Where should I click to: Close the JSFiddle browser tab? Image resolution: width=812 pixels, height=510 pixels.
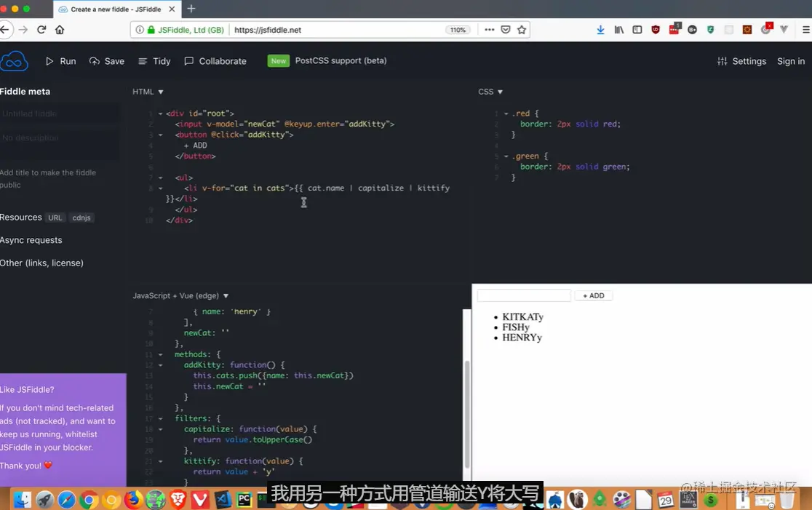(x=172, y=9)
